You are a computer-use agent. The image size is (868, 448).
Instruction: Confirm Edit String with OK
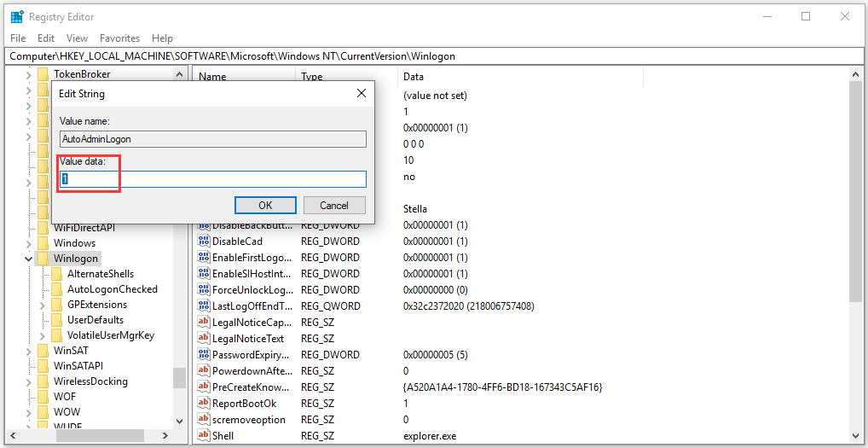pyautogui.click(x=265, y=206)
